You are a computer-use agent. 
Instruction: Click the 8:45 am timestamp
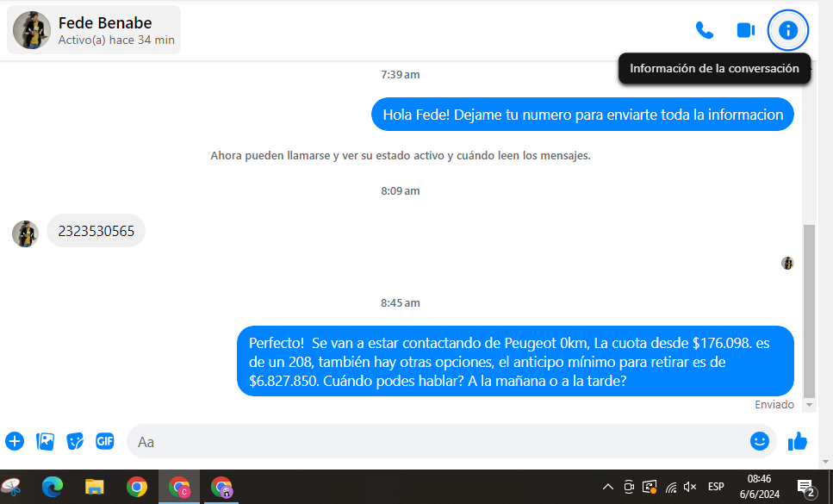point(400,303)
